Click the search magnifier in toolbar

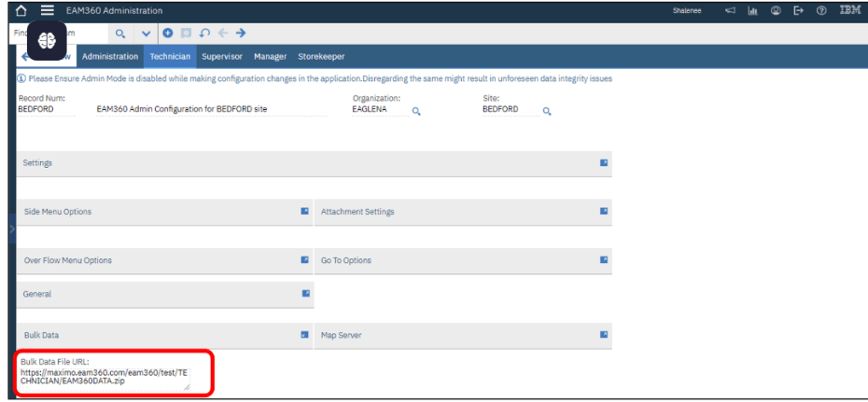pos(120,34)
